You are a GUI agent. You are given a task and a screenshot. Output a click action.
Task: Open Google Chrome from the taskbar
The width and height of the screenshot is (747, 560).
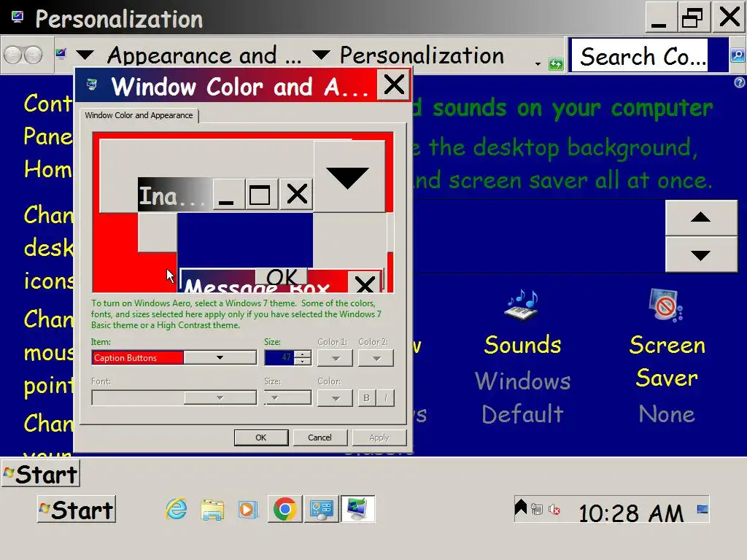coord(285,509)
